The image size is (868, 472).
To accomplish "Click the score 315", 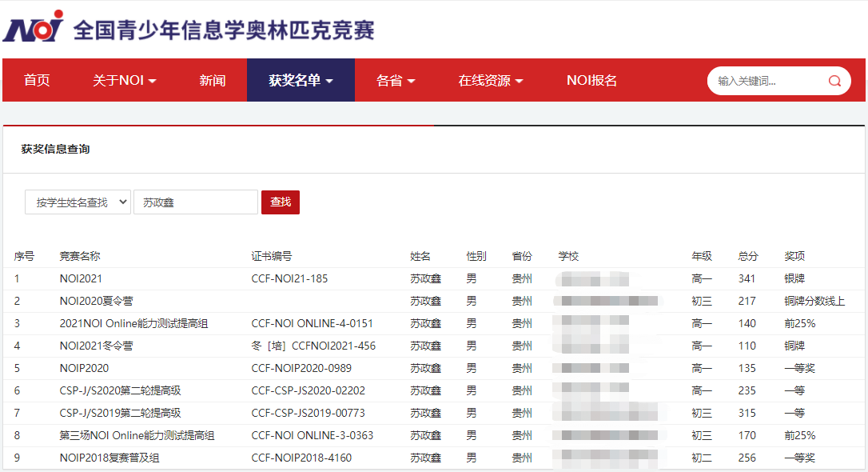I will 747,414.
